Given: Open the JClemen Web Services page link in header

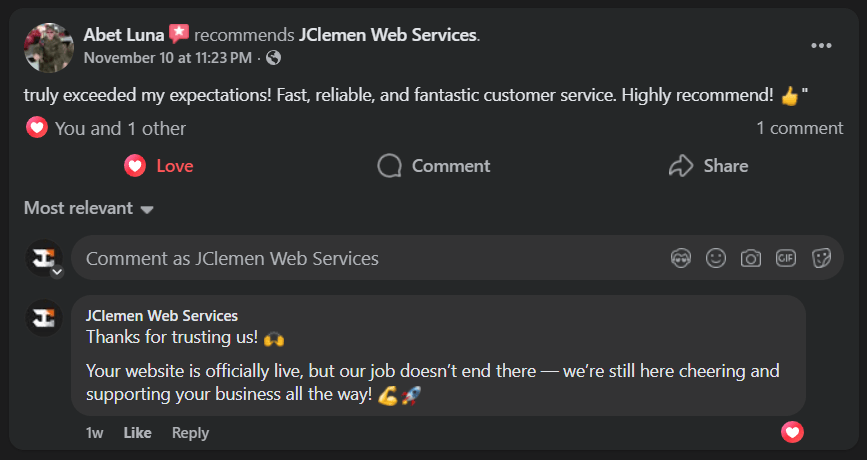Looking at the screenshot, I should click(x=387, y=35).
